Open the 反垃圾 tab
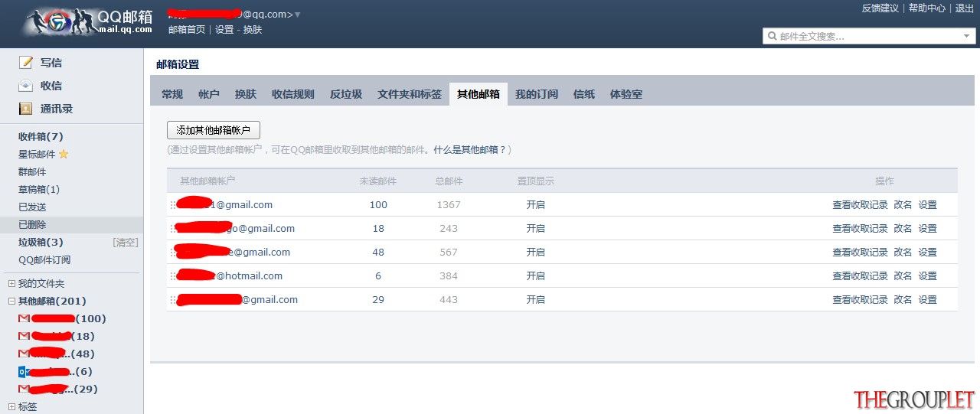980x414 pixels. [x=346, y=94]
